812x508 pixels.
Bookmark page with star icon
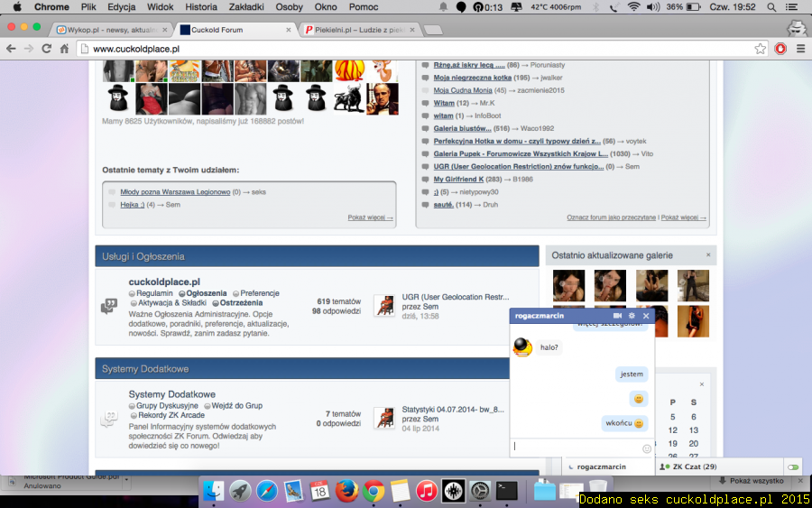(761, 49)
